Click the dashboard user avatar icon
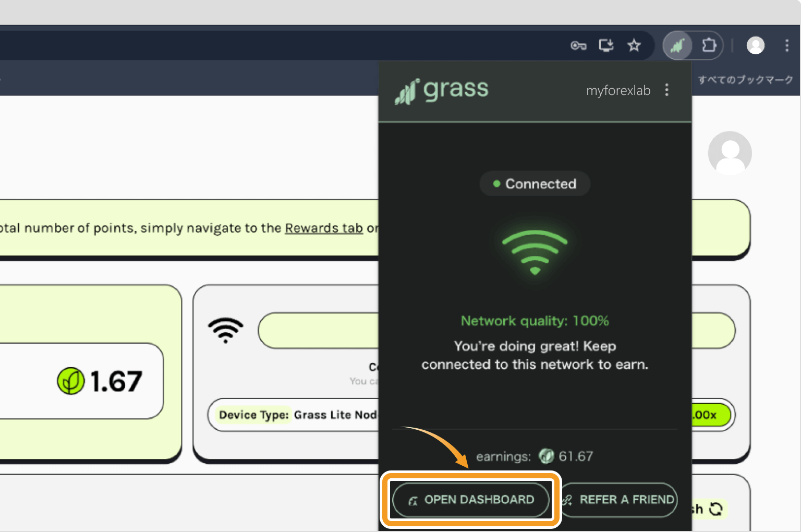This screenshot has width=801, height=532. (x=730, y=153)
